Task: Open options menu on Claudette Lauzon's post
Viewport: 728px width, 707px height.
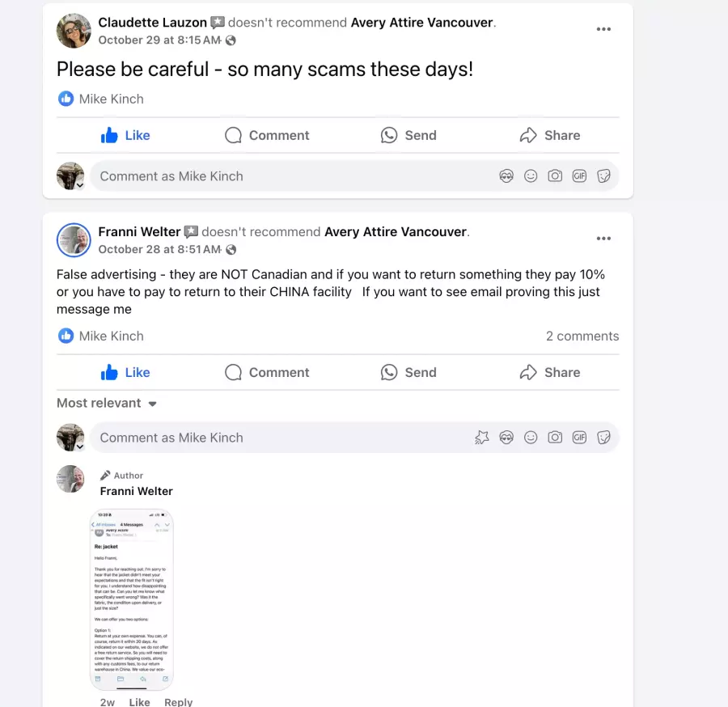Action: tap(603, 29)
